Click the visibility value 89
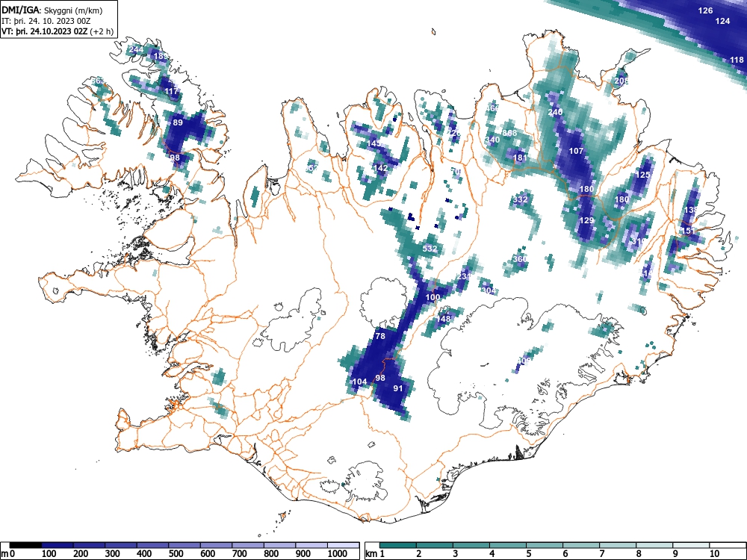The width and height of the screenshot is (747, 560). [x=178, y=122]
